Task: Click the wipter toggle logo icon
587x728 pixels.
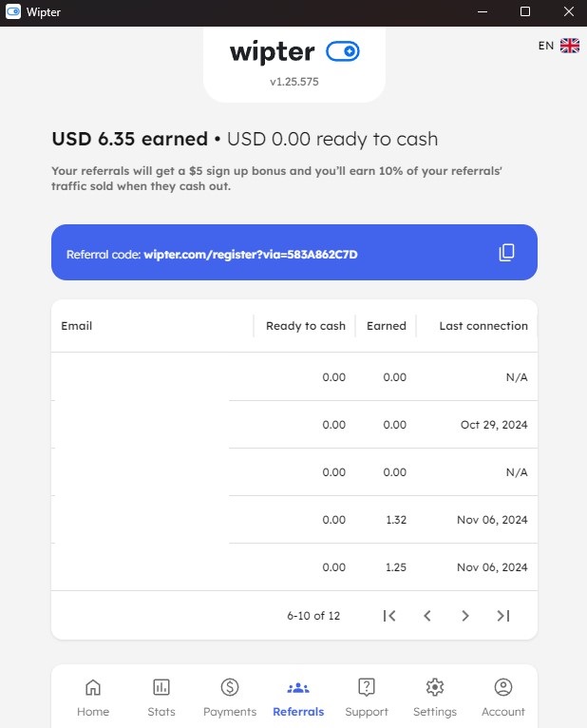Action: tap(343, 51)
